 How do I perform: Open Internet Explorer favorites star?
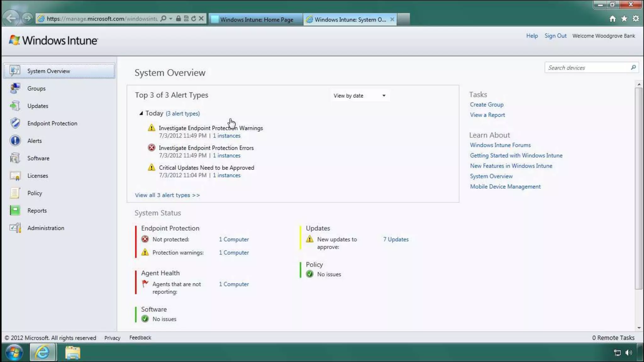(624, 19)
